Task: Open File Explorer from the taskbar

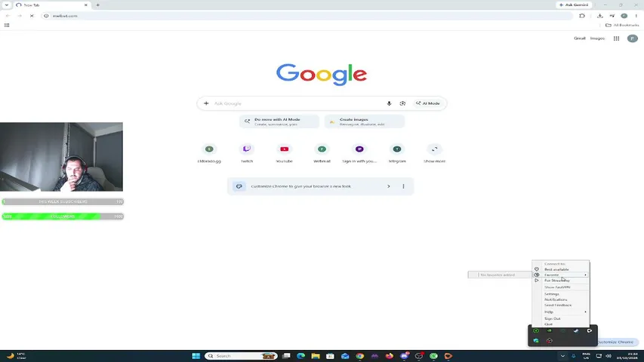Action: [x=316, y=356]
